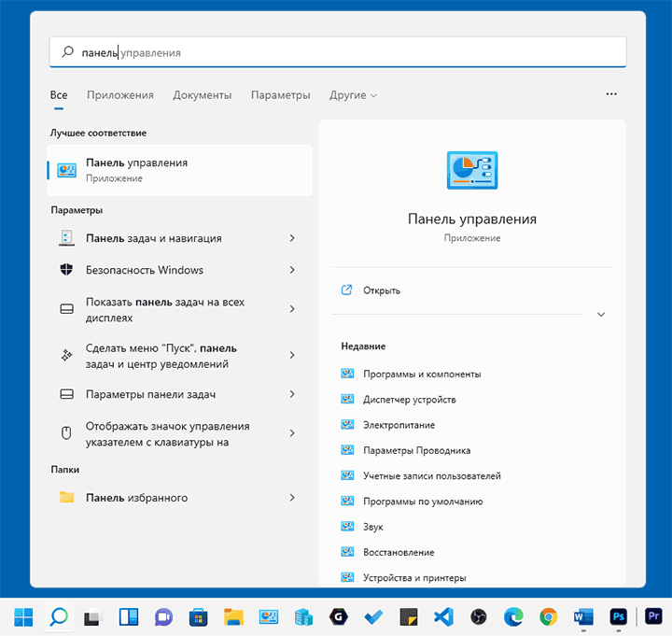Open recent item Диспетчер устройств
Screen dimensions: 672x636
point(410,400)
